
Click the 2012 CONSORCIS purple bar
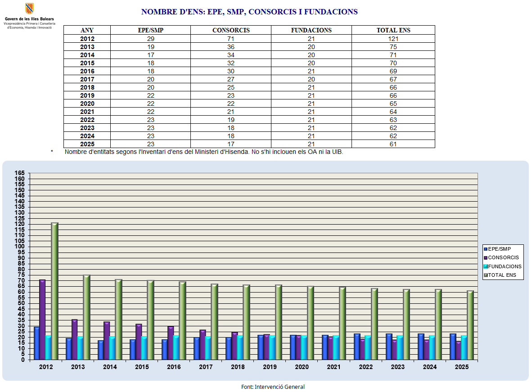pyautogui.click(x=42, y=320)
